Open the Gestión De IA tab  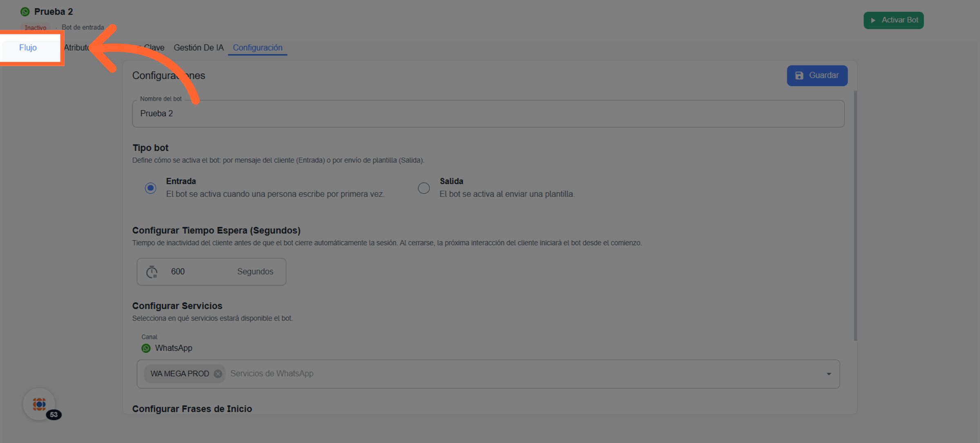point(198,48)
